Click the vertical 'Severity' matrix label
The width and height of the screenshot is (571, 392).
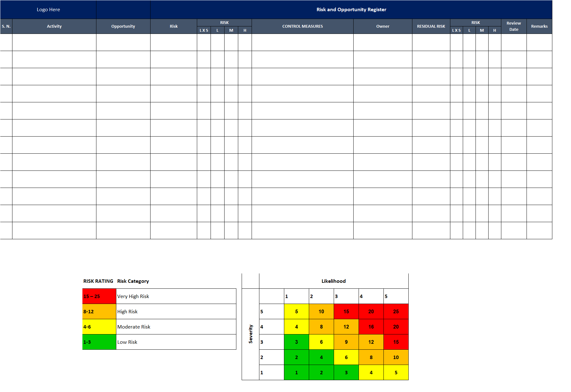coord(250,334)
